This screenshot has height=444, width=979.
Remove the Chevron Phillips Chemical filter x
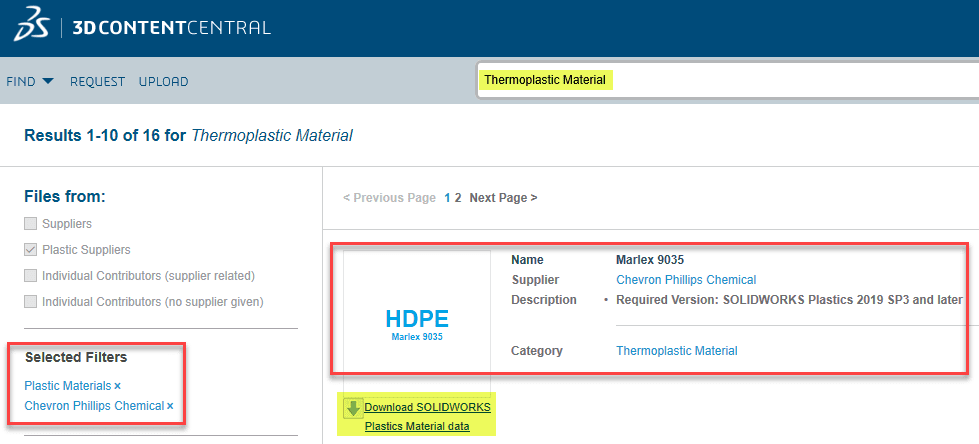click(x=170, y=407)
